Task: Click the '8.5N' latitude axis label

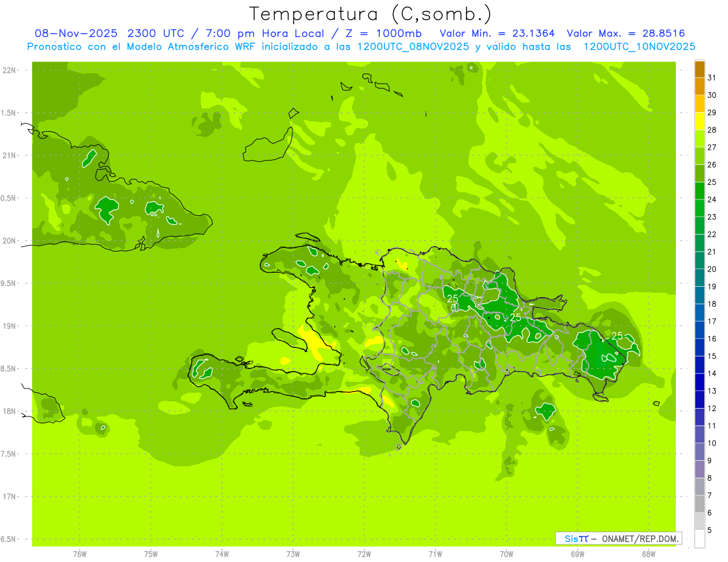Action: tap(10, 369)
